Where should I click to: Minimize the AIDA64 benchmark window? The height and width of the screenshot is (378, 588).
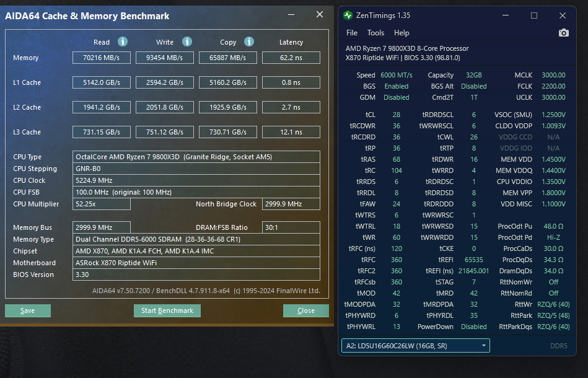click(x=291, y=15)
